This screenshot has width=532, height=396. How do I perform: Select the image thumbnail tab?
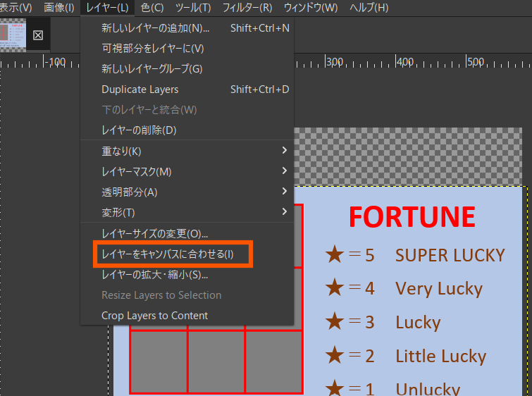click(x=13, y=35)
